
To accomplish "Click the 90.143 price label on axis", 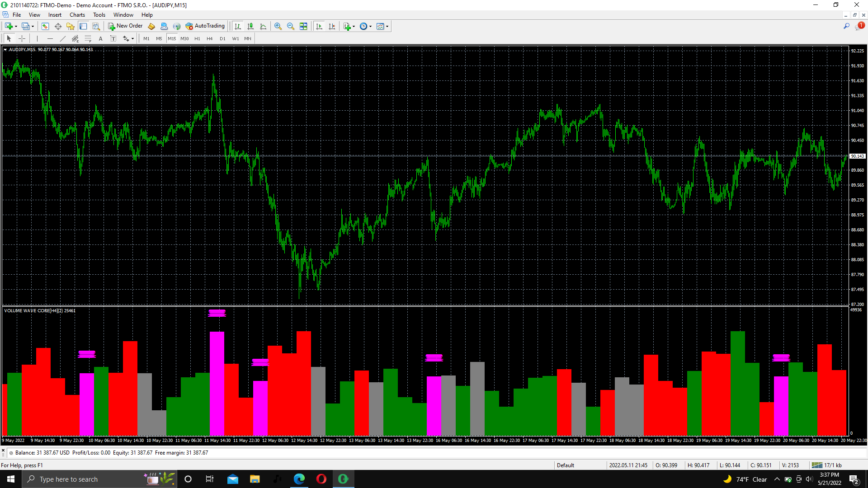I will tap(857, 156).
